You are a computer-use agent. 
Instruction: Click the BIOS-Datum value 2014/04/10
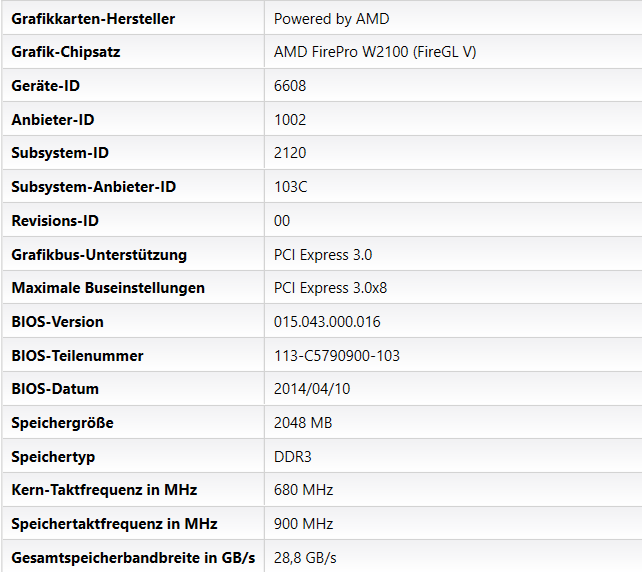coord(312,389)
